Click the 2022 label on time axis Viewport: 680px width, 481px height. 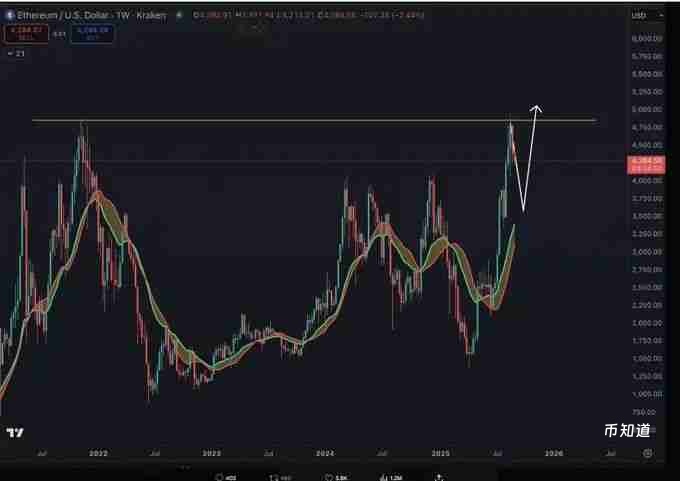click(x=98, y=453)
